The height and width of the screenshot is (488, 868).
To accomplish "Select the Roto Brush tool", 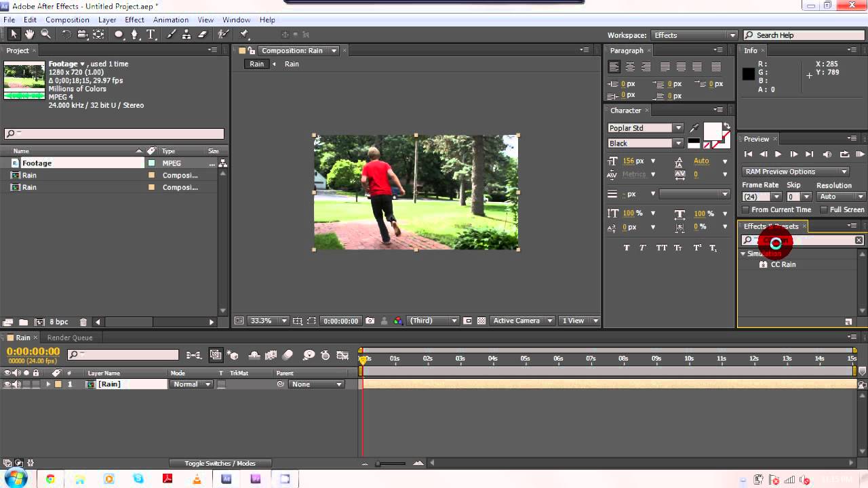I will [224, 34].
